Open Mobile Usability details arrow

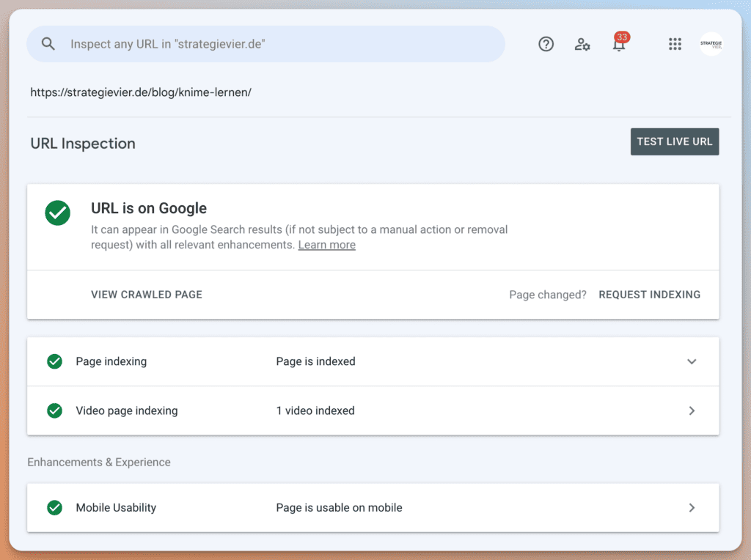click(692, 508)
